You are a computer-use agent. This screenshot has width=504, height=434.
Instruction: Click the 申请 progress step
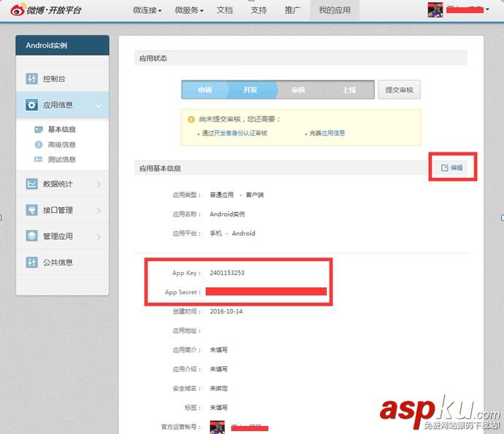tap(205, 90)
